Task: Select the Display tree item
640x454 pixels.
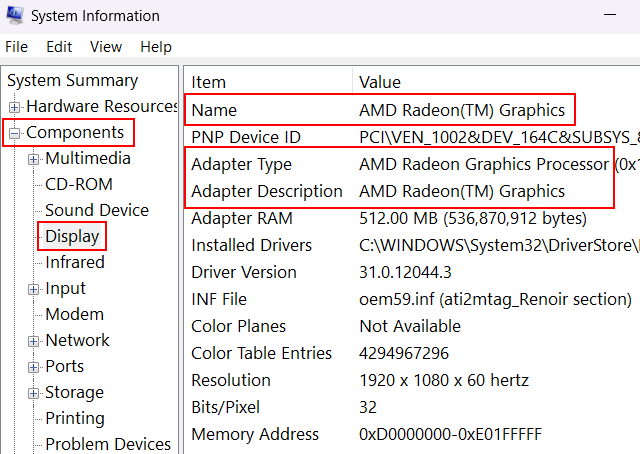Action: [x=72, y=236]
